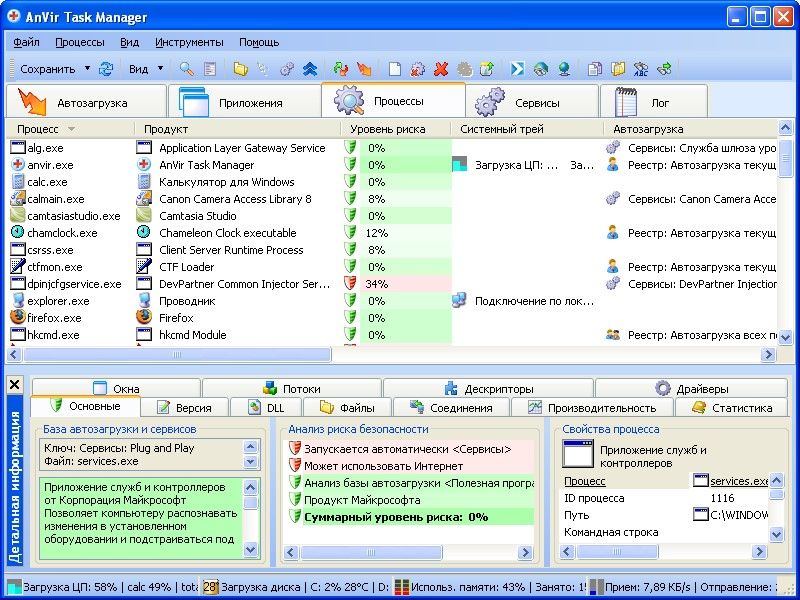Expand the Вид toolbar dropdown
Screen dimensions: 800x600
pos(160,68)
